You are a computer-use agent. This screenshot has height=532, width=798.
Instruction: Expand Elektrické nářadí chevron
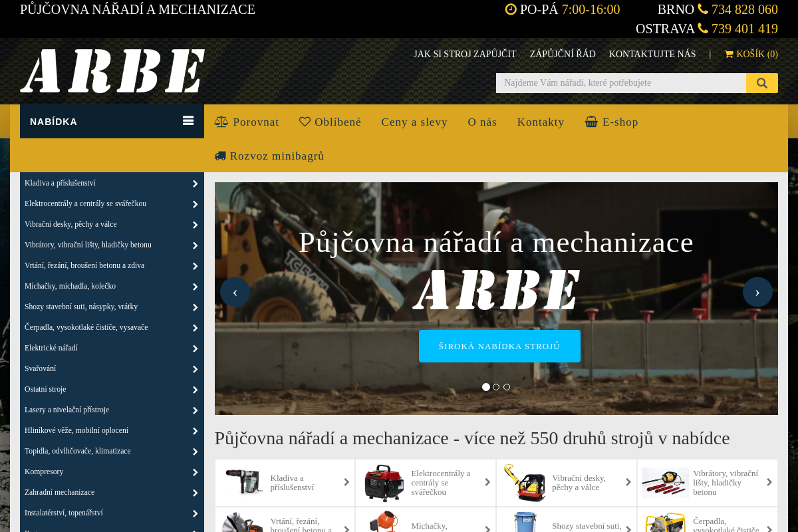(x=195, y=348)
